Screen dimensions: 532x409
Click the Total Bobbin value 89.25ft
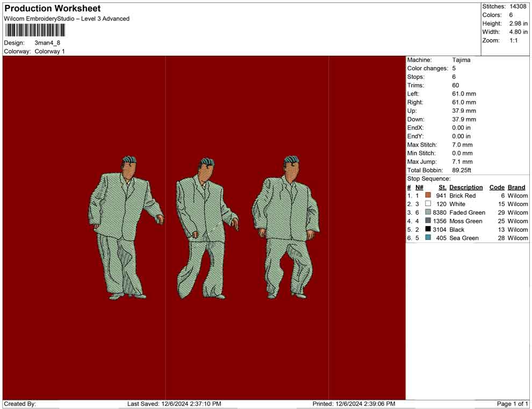(x=462, y=170)
